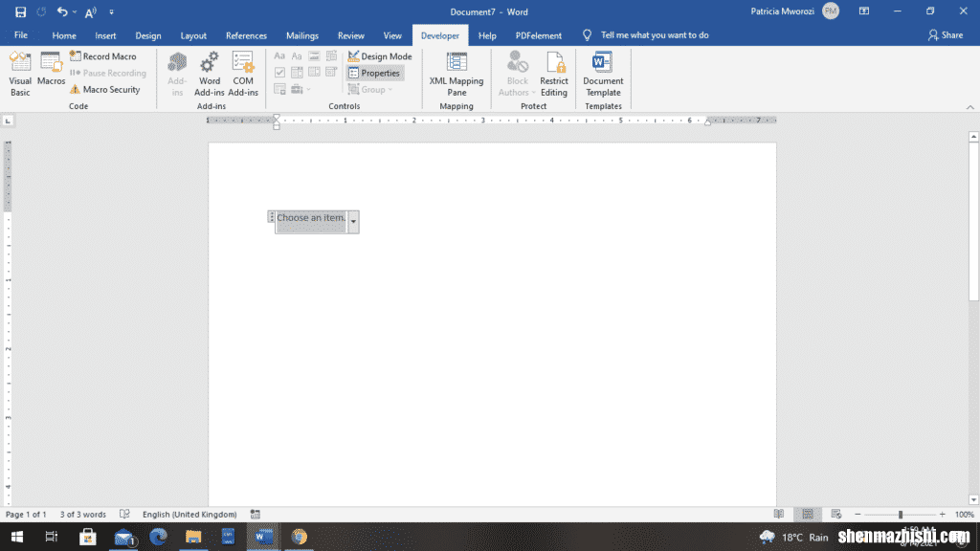Switch to Read Mode view
This screenshot has height=551, width=980.
point(778,514)
